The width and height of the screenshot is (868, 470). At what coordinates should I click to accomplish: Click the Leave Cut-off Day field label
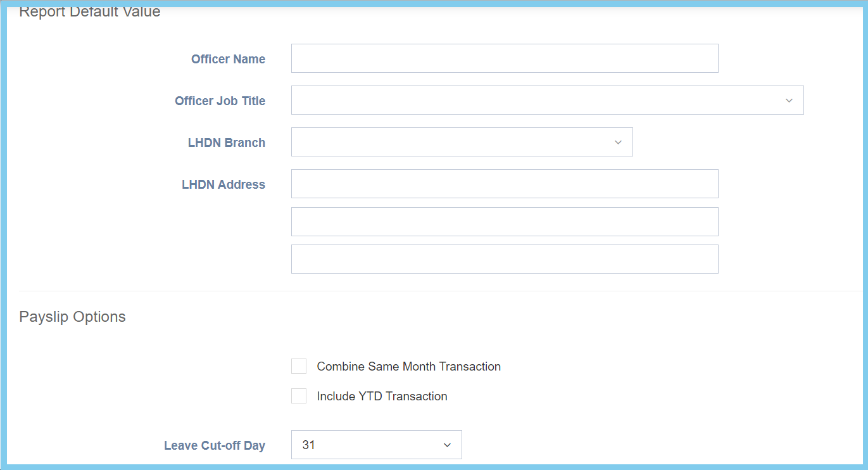coord(214,445)
